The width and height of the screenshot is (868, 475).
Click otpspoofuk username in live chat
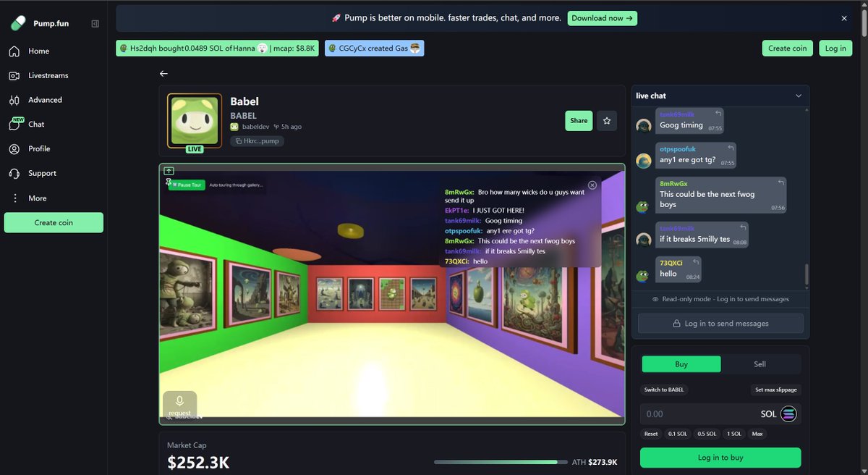pos(677,149)
